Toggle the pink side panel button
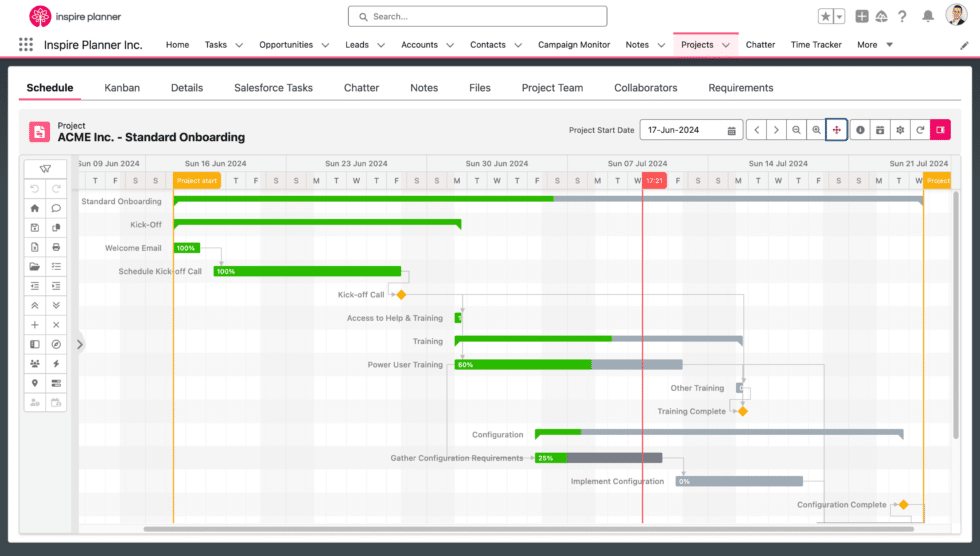This screenshot has width=980, height=556. point(940,130)
